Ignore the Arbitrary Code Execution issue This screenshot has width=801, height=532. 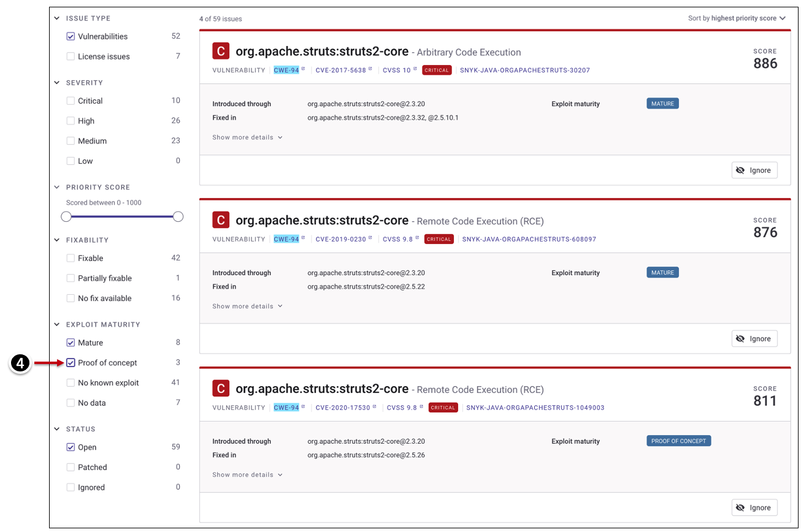tap(754, 170)
